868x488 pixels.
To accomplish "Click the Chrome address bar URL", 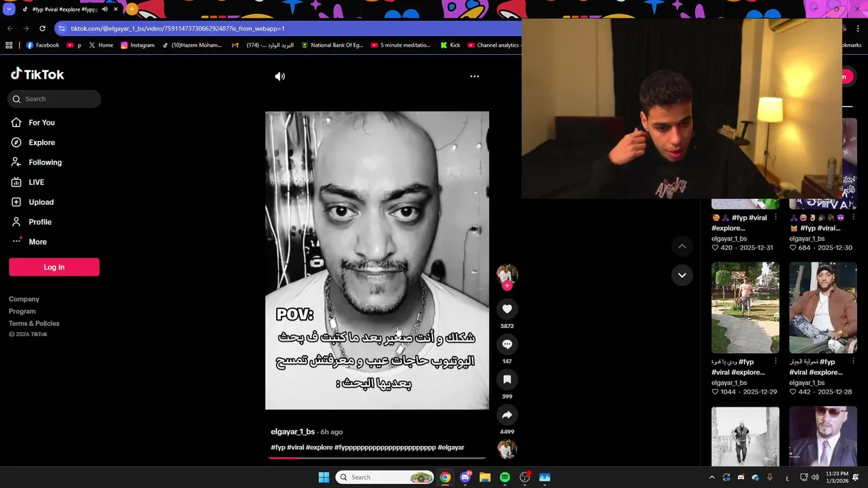I will click(178, 28).
